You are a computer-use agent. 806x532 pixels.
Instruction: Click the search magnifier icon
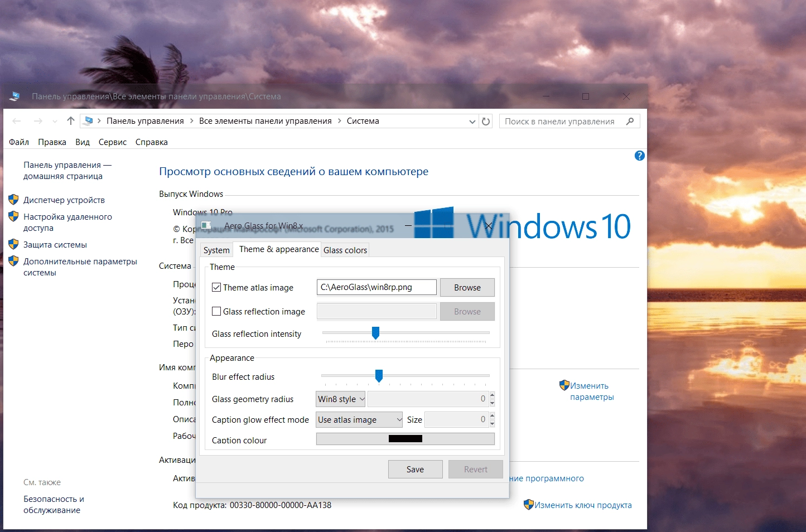point(630,121)
